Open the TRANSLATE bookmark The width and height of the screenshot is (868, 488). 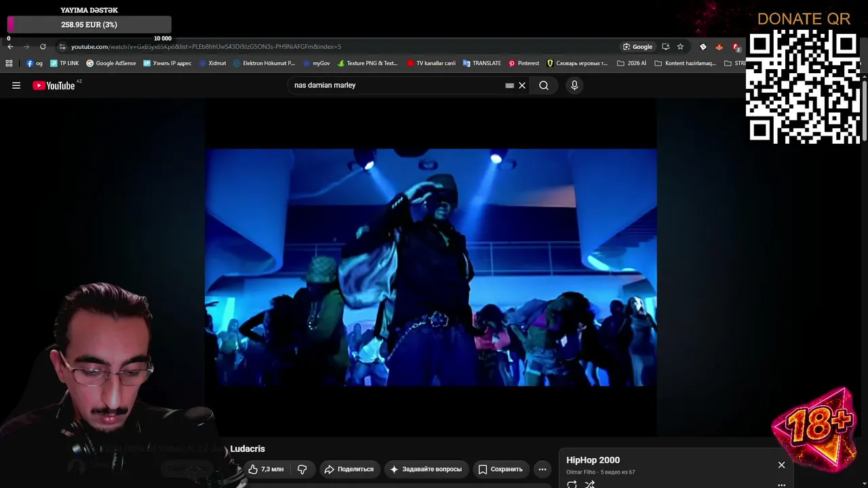click(482, 63)
